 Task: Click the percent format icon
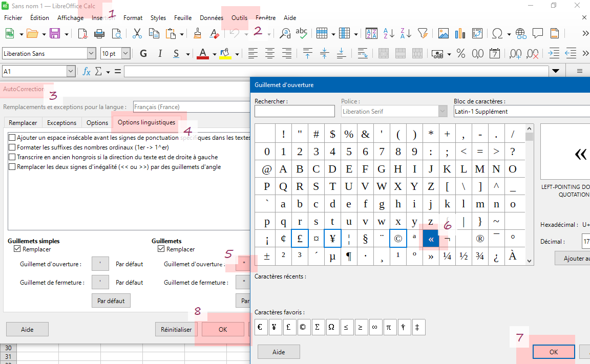tap(460, 54)
